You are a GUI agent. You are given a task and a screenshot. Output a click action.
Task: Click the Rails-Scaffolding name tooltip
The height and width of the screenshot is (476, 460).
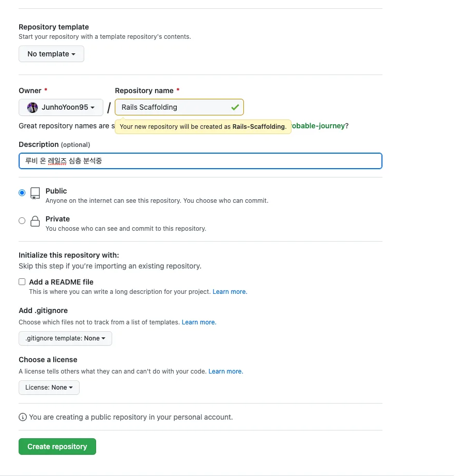click(x=203, y=127)
